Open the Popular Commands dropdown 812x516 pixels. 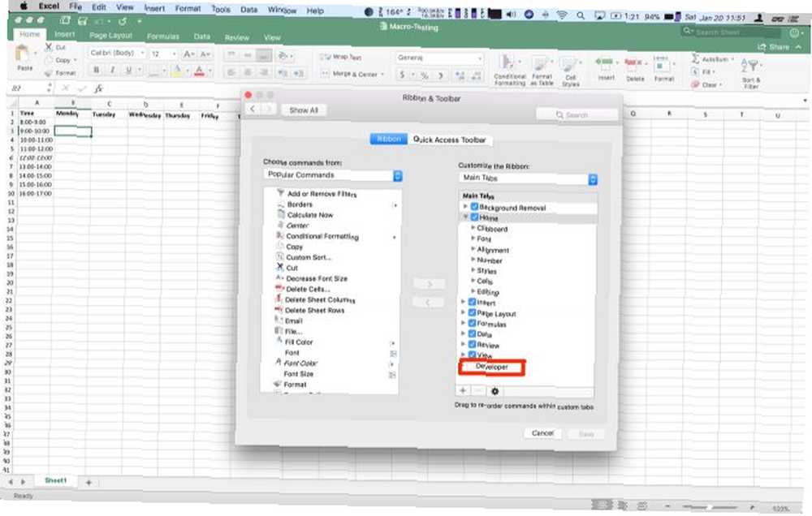(332, 175)
